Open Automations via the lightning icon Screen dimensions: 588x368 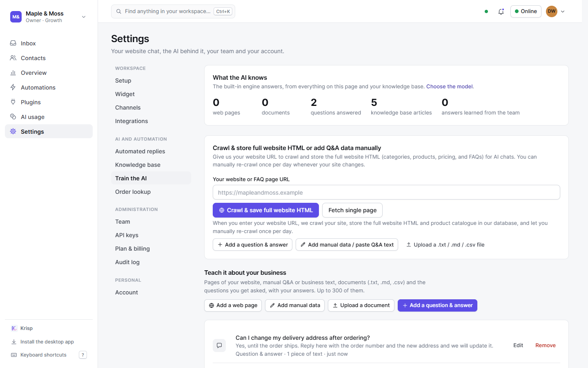pos(49,88)
